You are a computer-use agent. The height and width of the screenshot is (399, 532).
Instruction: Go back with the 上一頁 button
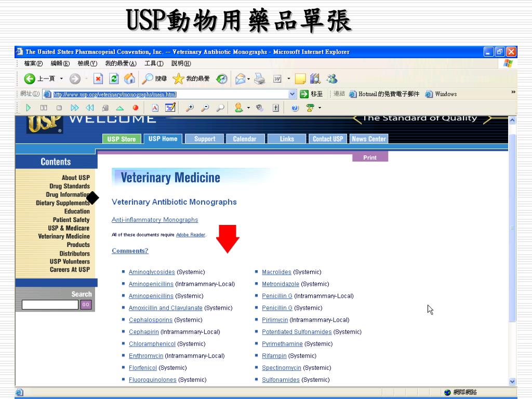(39, 79)
